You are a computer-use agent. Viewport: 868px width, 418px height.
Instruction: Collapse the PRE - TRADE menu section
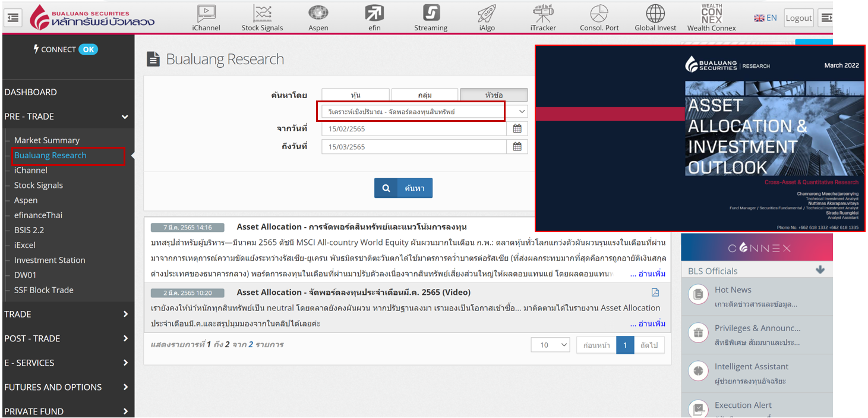pos(67,117)
